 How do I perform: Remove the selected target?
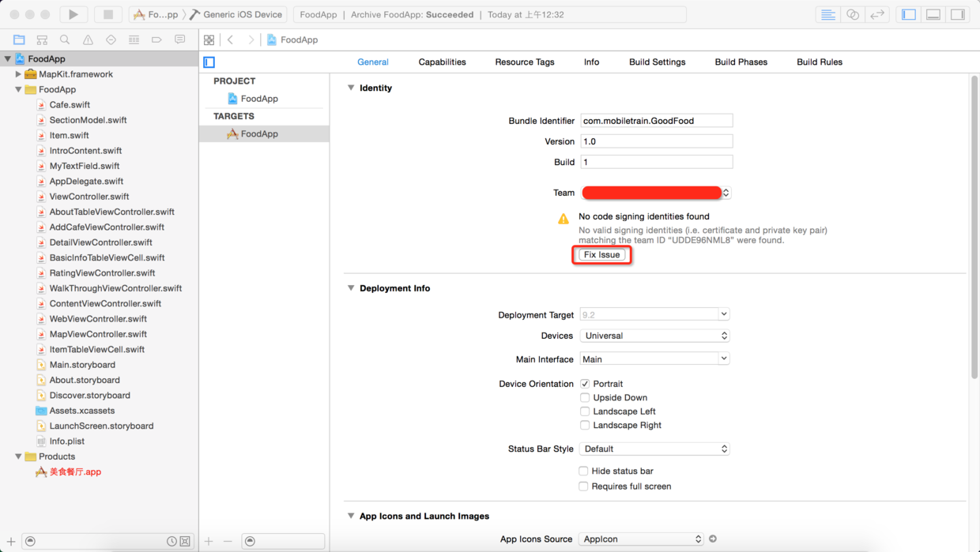click(228, 541)
